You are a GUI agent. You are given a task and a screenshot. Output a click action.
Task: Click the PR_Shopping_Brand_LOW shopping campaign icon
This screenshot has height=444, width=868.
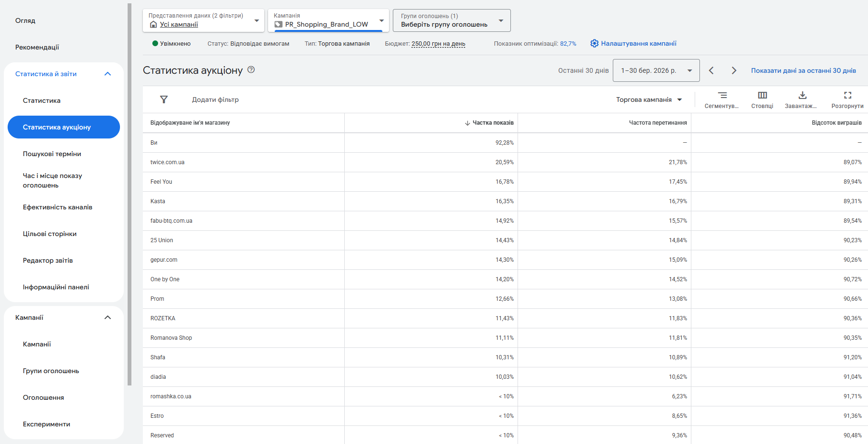pyautogui.click(x=279, y=24)
